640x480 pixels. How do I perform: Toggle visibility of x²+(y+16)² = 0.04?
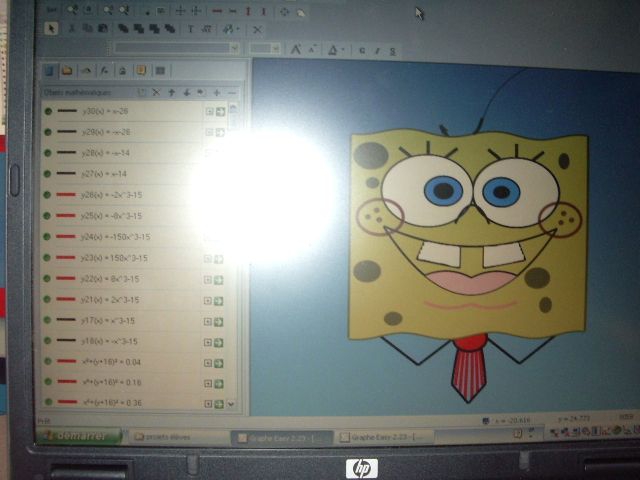tap(48, 361)
